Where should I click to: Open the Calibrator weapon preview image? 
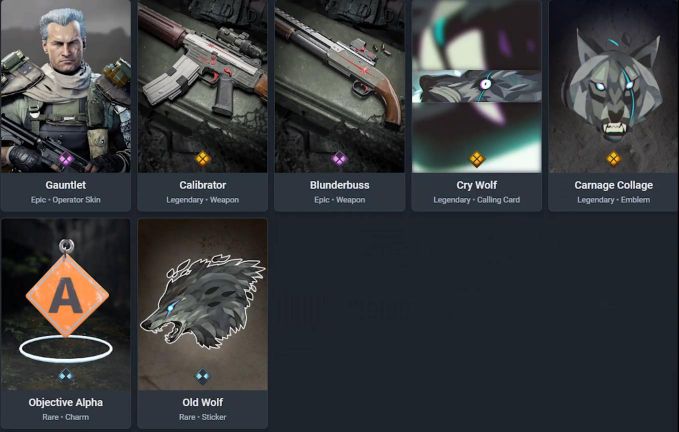[203, 86]
